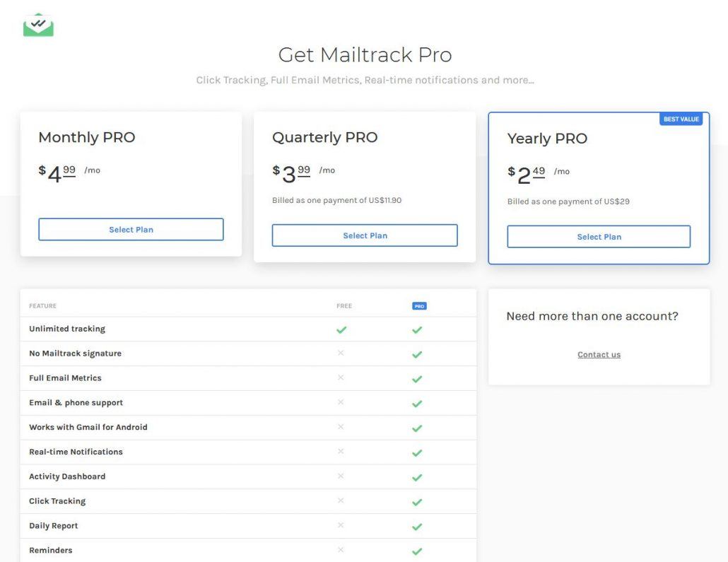Image resolution: width=728 pixels, height=562 pixels.
Task: Click the green checkmark for Unlimited tracking under FREE
Action: pos(341,329)
